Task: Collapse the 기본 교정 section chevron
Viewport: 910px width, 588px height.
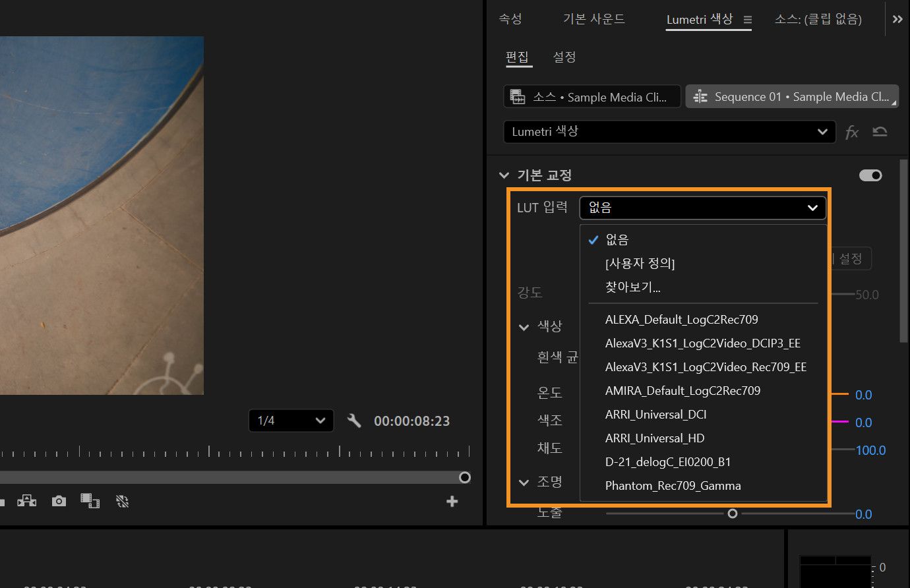Action: pyautogui.click(x=504, y=175)
